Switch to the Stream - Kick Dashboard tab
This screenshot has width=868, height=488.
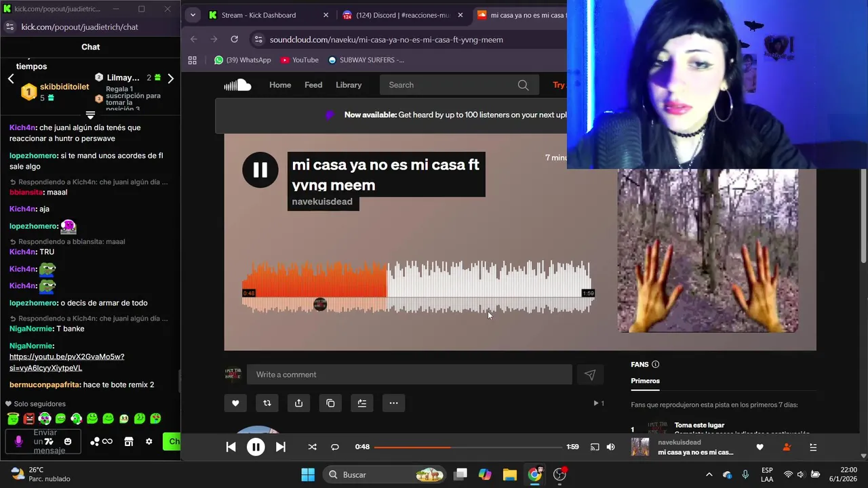[x=259, y=15]
